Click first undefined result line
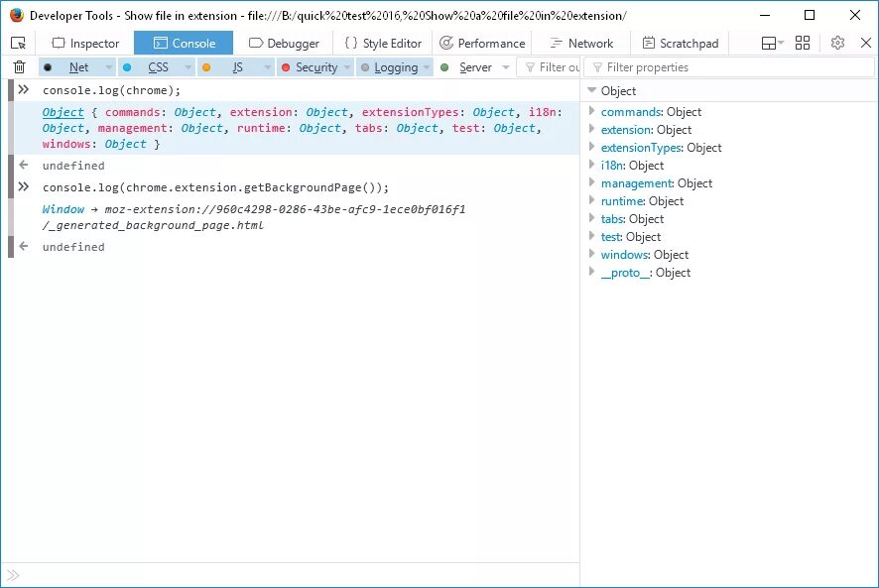 (x=73, y=166)
